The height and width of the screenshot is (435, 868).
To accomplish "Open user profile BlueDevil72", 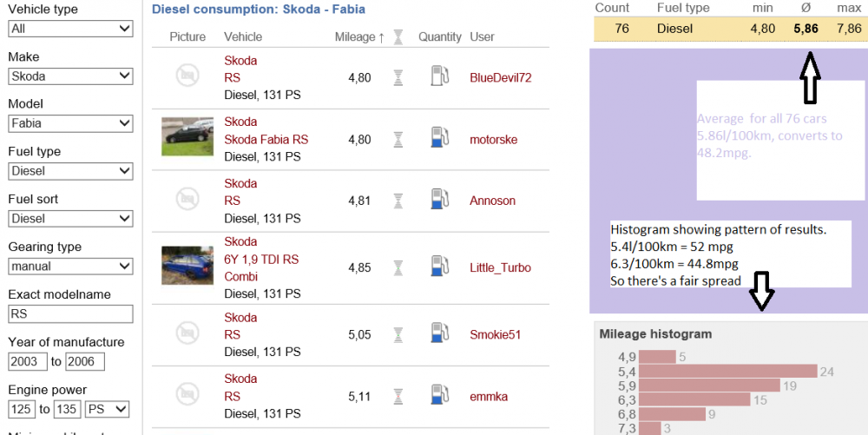I will click(x=501, y=78).
